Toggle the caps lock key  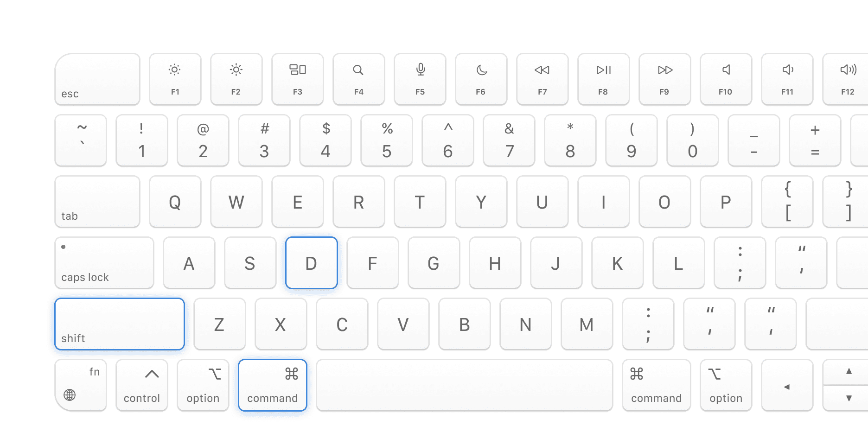[104, 263]
